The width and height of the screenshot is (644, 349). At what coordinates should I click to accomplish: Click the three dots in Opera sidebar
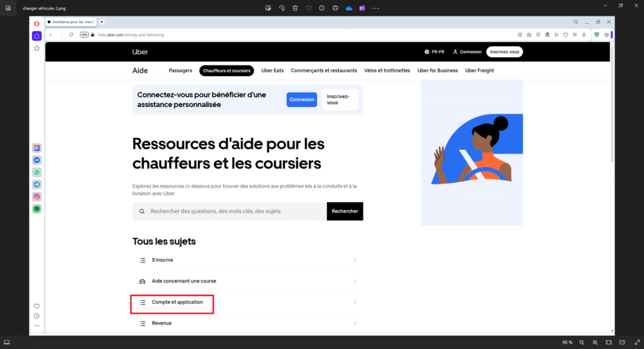pyautogui.click(x=36, y=326)
